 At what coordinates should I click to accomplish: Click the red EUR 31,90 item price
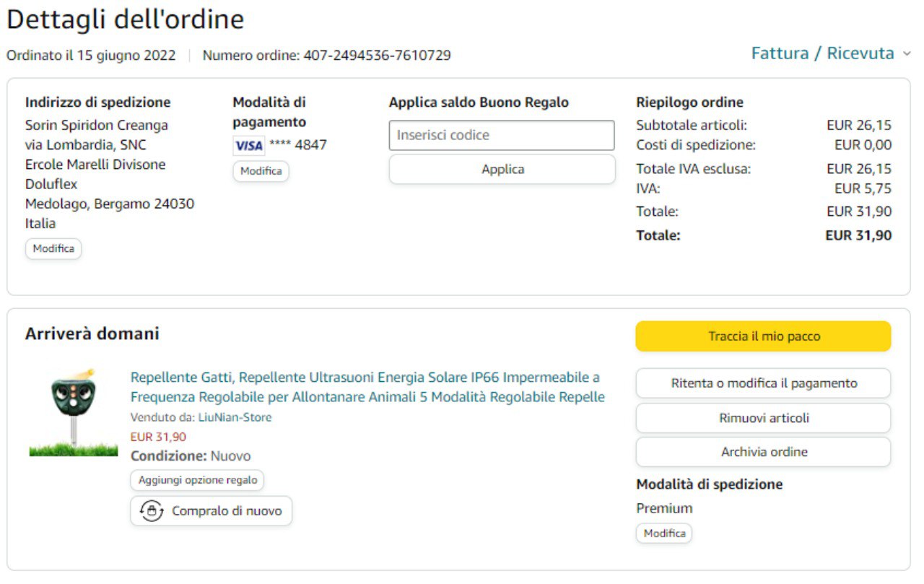coord(158,437)
